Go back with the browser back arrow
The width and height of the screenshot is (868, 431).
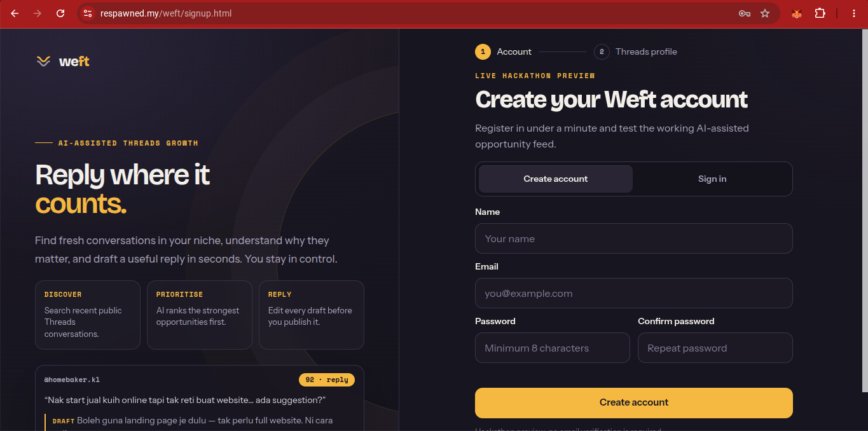[15, 13]
